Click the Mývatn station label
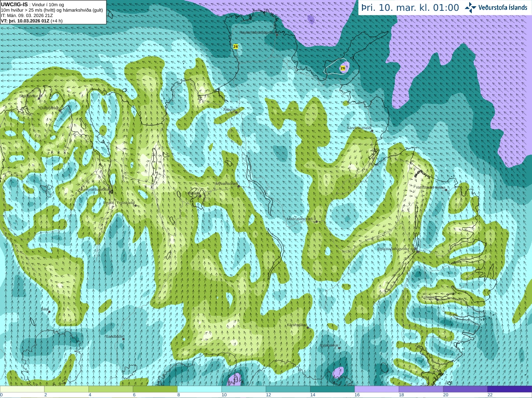The height and width of the screenshot is (398, 532). tap(193, 193)
